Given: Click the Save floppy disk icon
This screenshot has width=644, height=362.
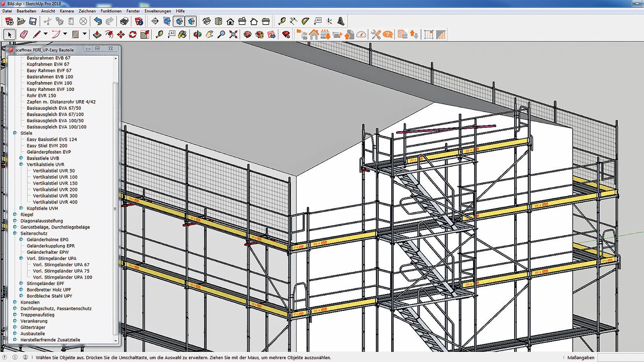Looking at the screenshot, I should (33, 21).
